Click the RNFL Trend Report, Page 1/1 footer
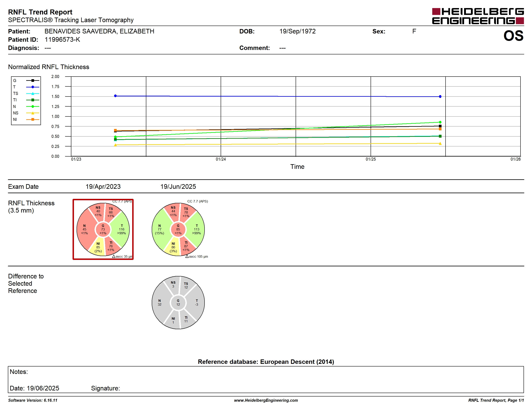This screenshot has height=411, width=532. (496, 400)
